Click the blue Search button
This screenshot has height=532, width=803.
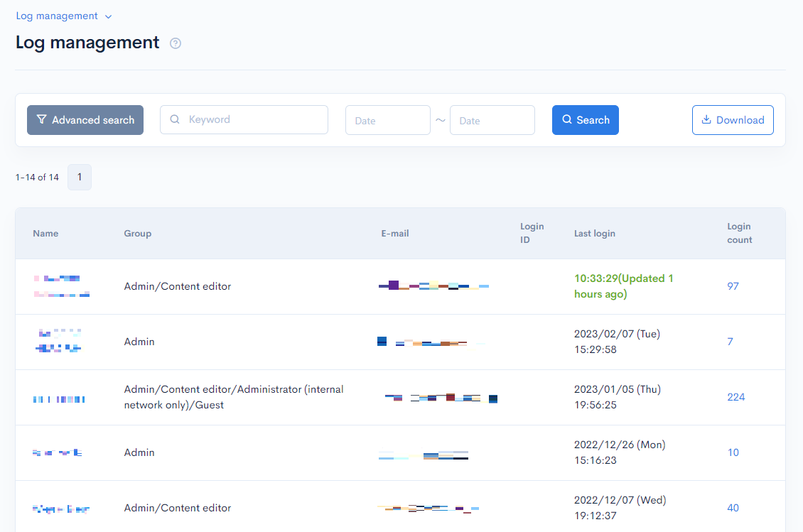click(x=585, y=119)
